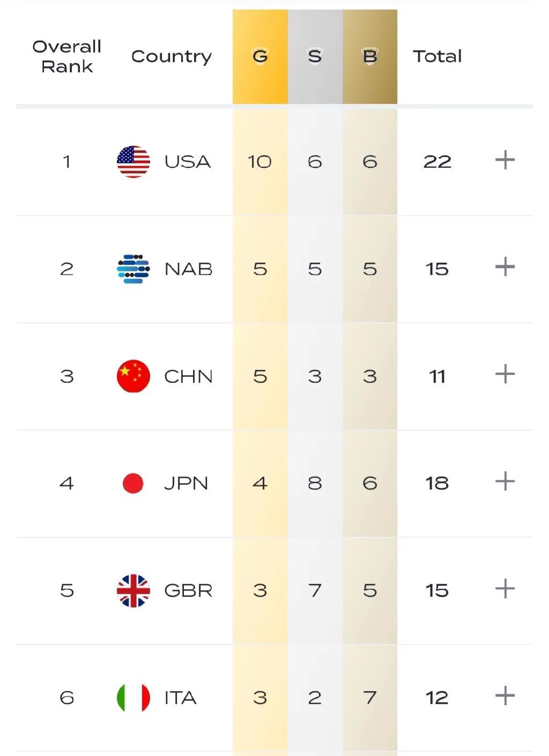Expand the GBR row with plus
Image resolution: width=549 pixels, height=756 pixels.
[x=505, y=589]
